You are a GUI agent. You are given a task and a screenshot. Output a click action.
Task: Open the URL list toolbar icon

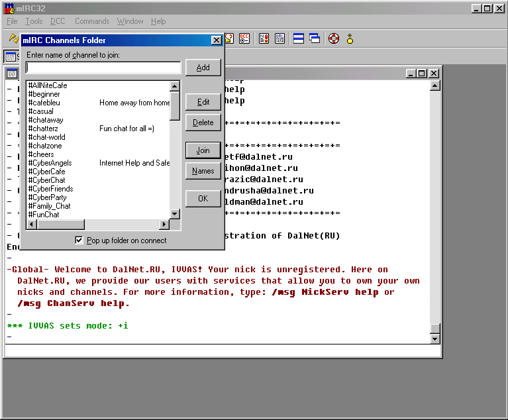coord(279,38)
